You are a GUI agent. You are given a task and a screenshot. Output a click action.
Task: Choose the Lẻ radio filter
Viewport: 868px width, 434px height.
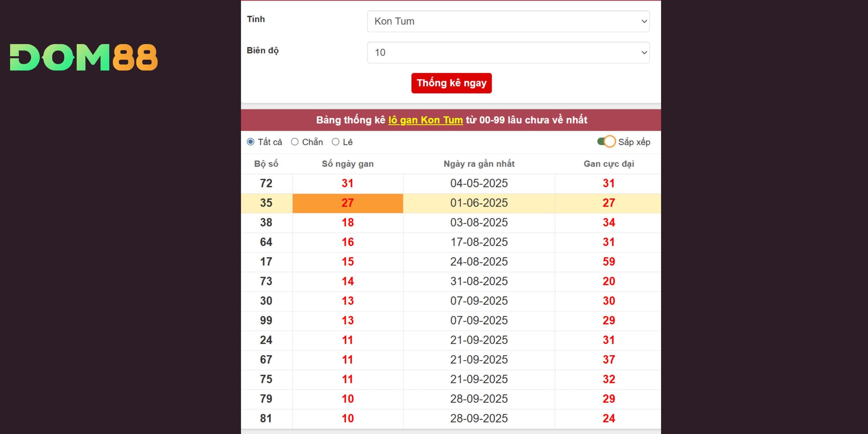pyautogui.click(x=335, y=142)
